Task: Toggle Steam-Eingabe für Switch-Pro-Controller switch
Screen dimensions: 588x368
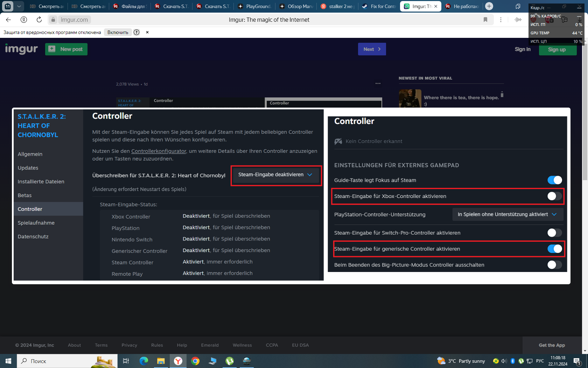Action: click(x=555, y=233)
